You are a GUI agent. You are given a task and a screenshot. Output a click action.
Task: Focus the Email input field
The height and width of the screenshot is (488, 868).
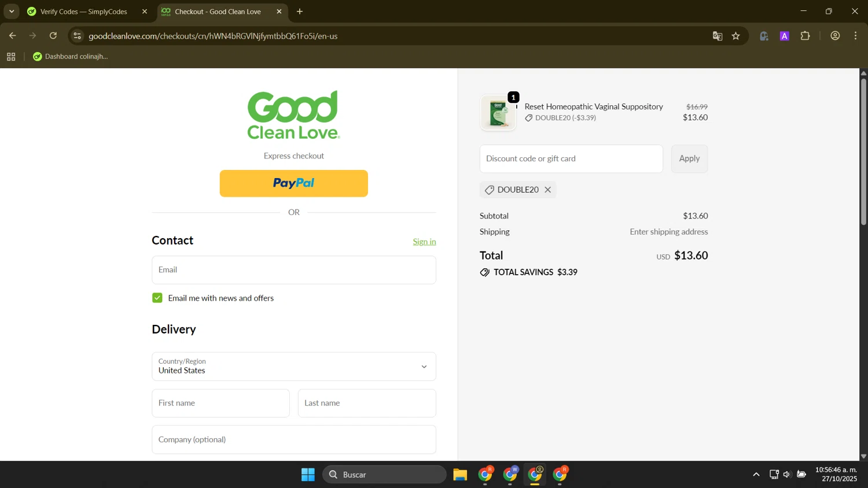(x=293, y=270)
